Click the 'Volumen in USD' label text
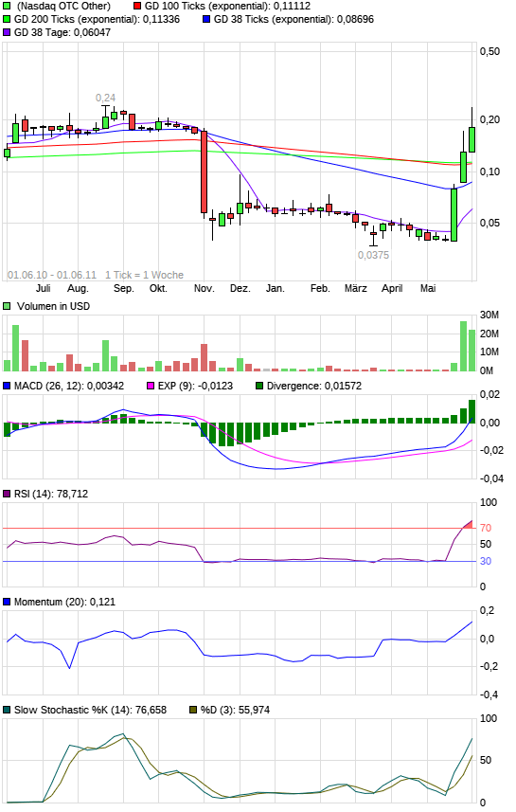Viewport: 516px width, 812px height. (53, 306)
